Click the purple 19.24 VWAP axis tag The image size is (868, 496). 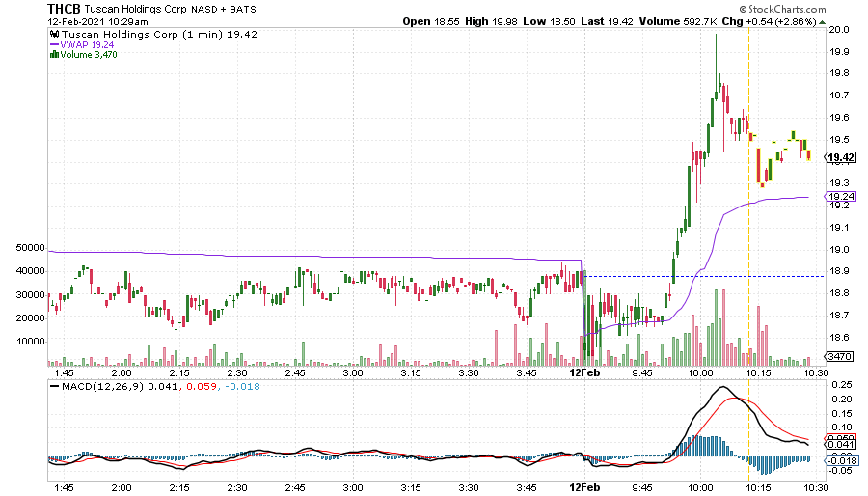pos(841,197)
